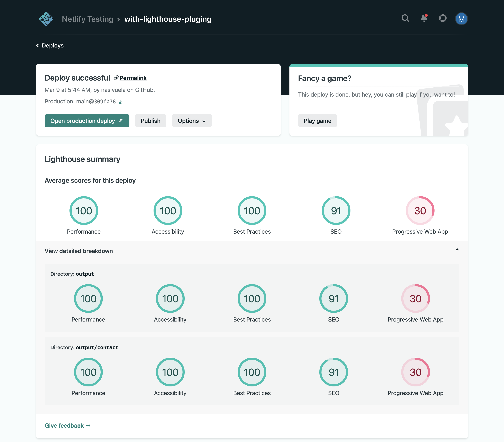Click the Publish button

click(150, 121)
